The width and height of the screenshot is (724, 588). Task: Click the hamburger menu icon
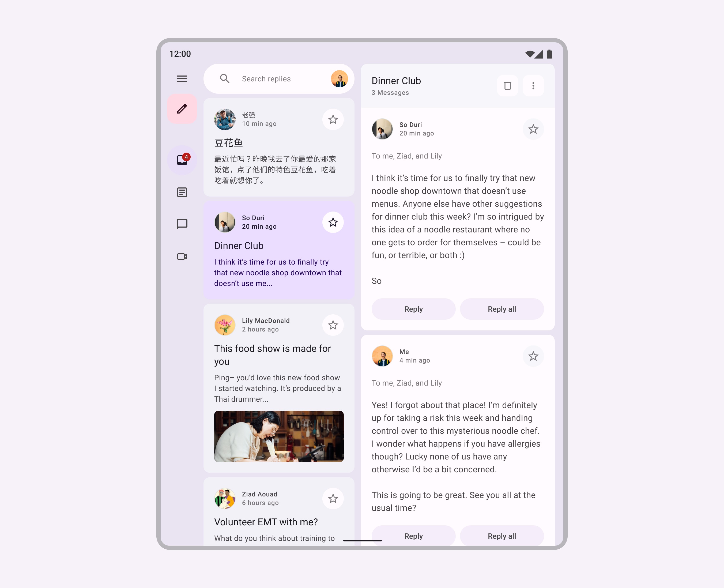(182, 79)
